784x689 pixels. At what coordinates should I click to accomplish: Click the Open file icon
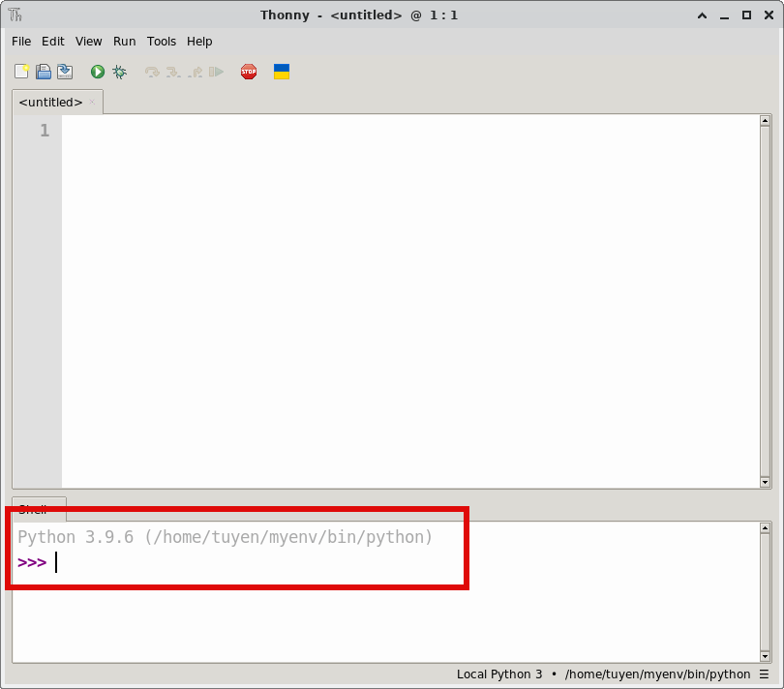click(44, 72)
